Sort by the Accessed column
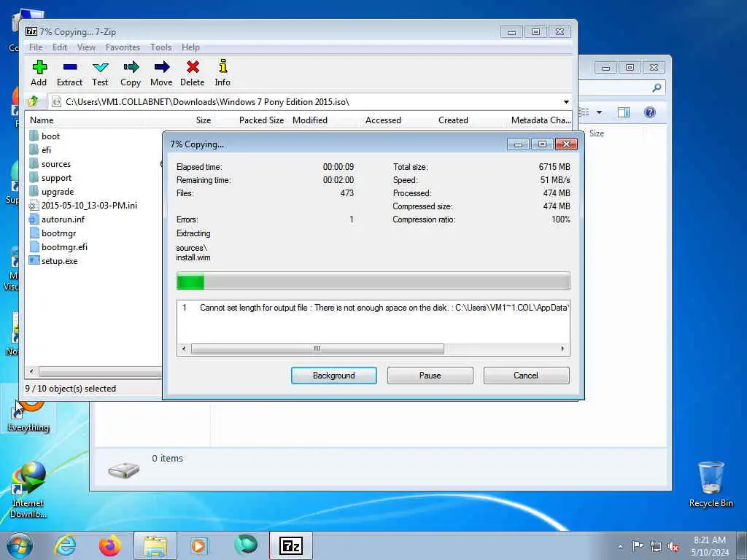The width and height of the screenshot is (747, 560). [384, 120]
